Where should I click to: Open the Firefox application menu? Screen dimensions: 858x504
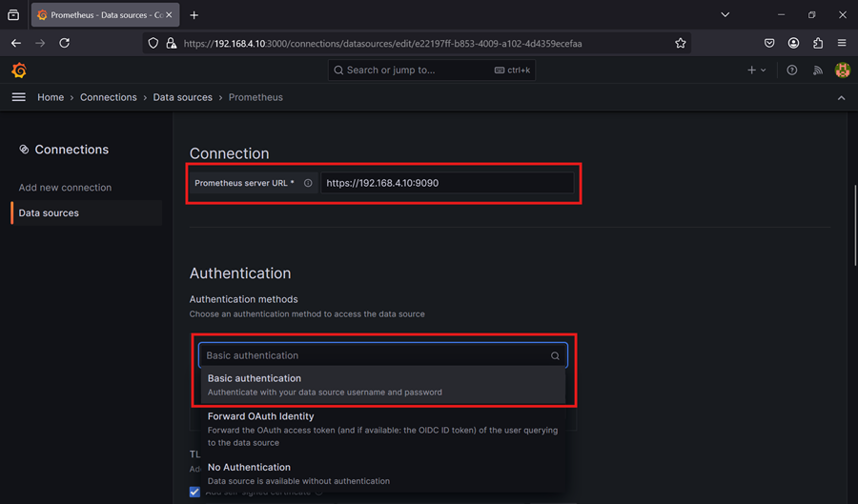(x=842, y=43)
